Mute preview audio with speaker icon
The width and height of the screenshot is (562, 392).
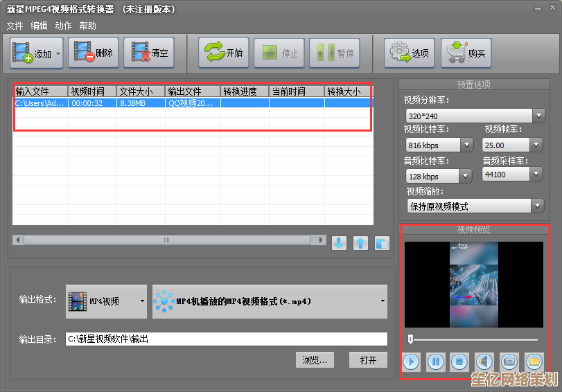pyautogui.click(x=484, y=361)
